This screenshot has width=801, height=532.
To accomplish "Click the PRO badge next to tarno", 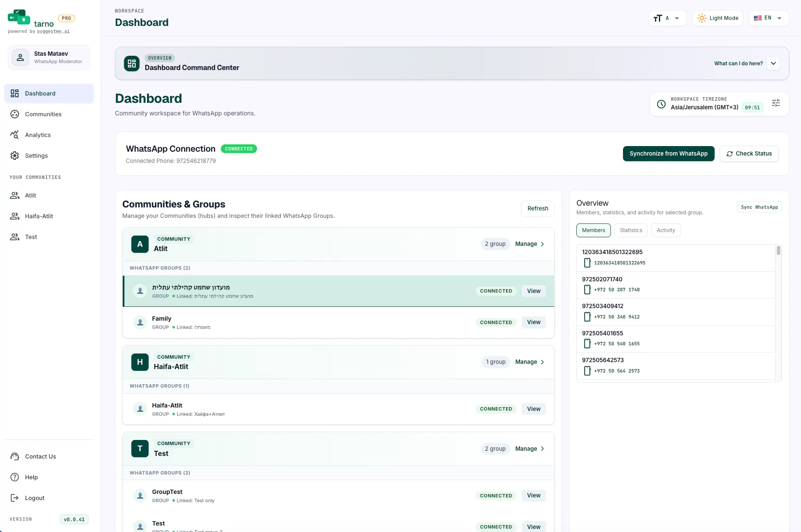I will [x=66, y=18].
